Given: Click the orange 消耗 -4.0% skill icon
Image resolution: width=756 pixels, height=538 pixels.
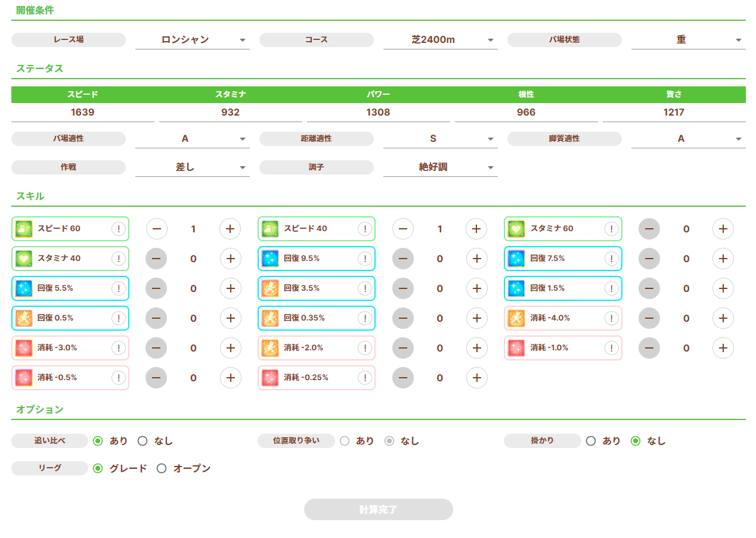Looking at the screenshot, I should point(516,318).
